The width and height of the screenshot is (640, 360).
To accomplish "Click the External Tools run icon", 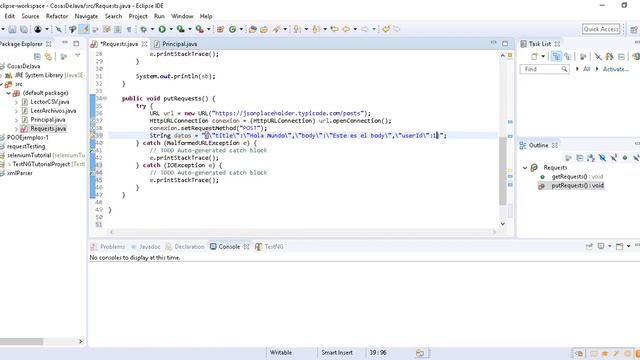I will pos(199,29).
